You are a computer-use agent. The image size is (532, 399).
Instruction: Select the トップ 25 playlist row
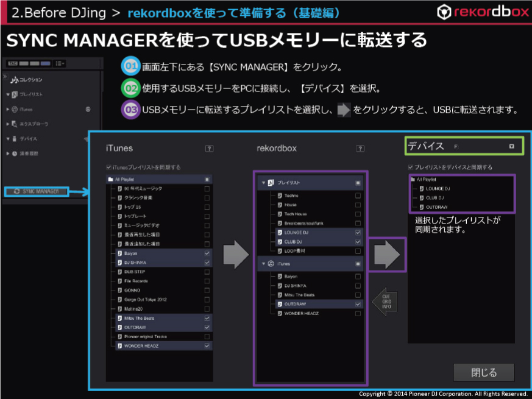click(165, 207)
